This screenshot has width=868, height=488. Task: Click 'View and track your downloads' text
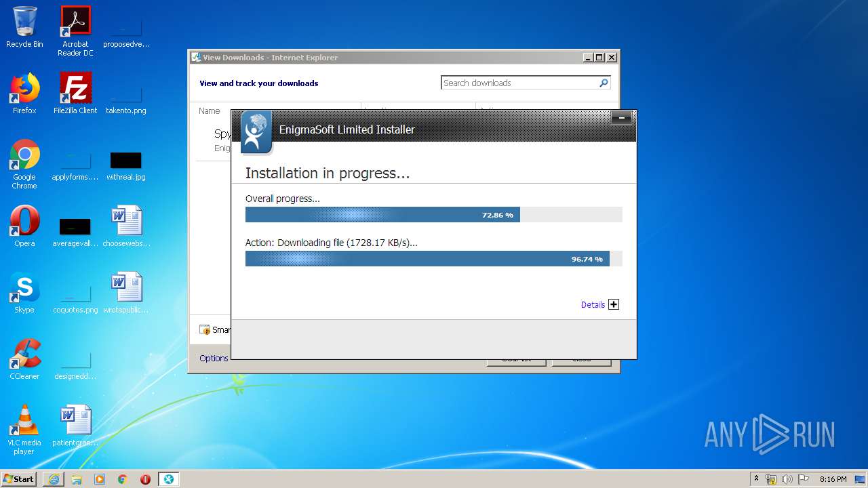point(258,83)
